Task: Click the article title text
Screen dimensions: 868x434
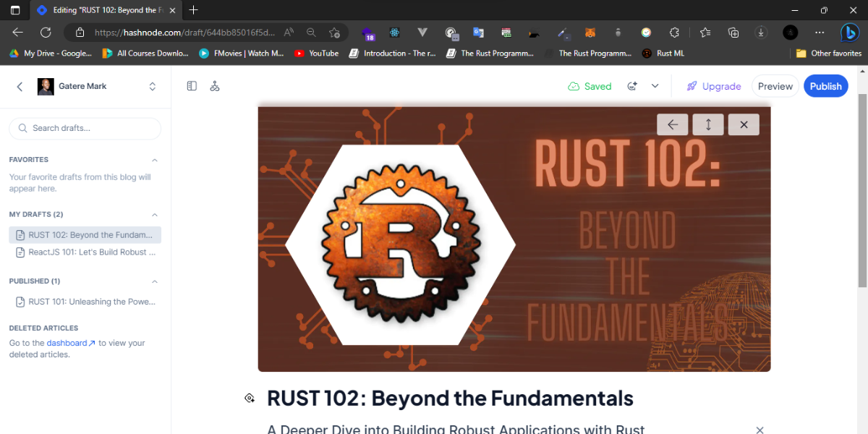Action: (450, 399)
